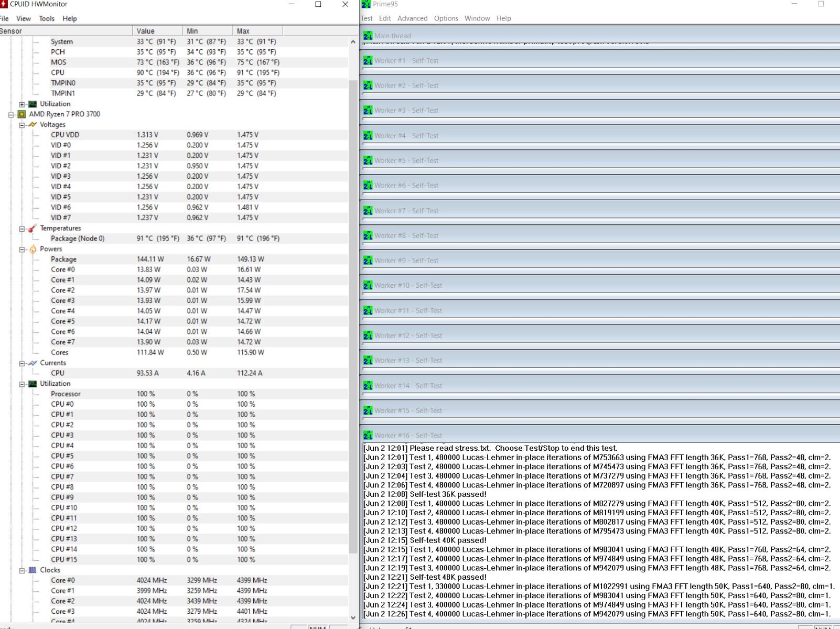Image resolution: width=840 pixels, height=629 pixels.
Task: Open the Tools menu in HWMonitor
Action: 47,18
